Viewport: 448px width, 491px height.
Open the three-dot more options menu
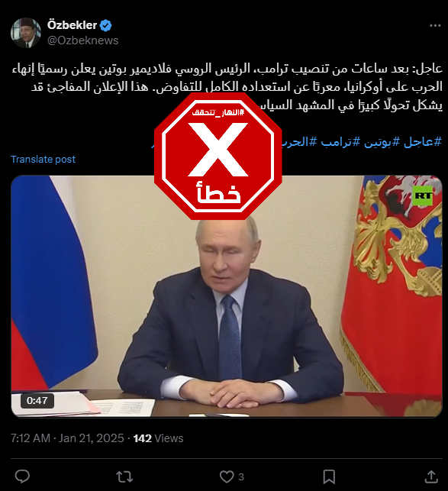pos(435,26)
